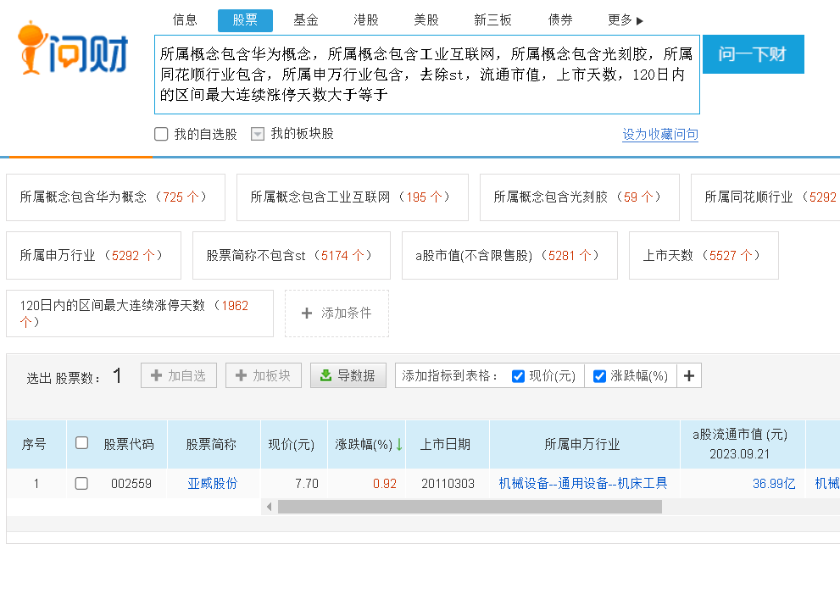Open the 债券 tab
The width and height of the screenshot is (840, 616).
click(x=560, y=20)
